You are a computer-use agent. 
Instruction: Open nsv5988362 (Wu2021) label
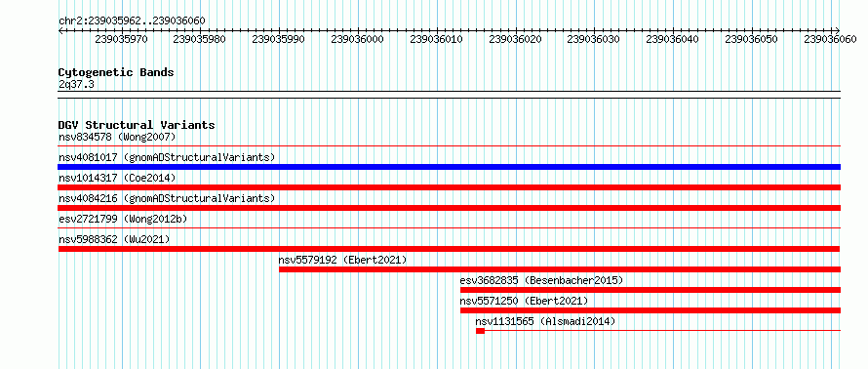[x=114, y=239]
